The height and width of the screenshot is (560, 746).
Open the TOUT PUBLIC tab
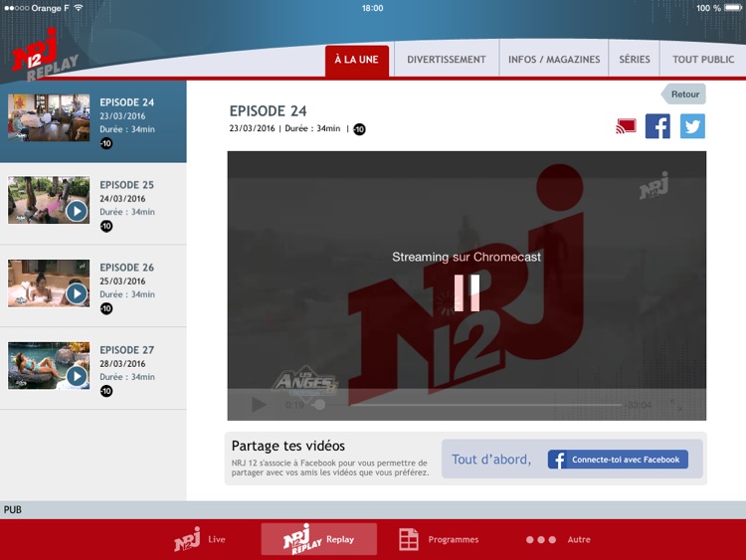(x=703, y=60)
